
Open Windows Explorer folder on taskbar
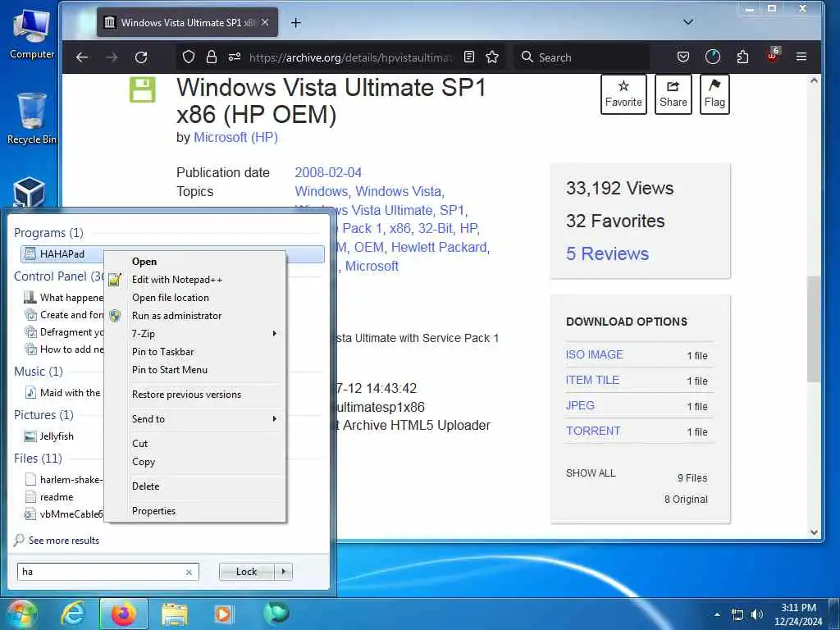point(174,614)
